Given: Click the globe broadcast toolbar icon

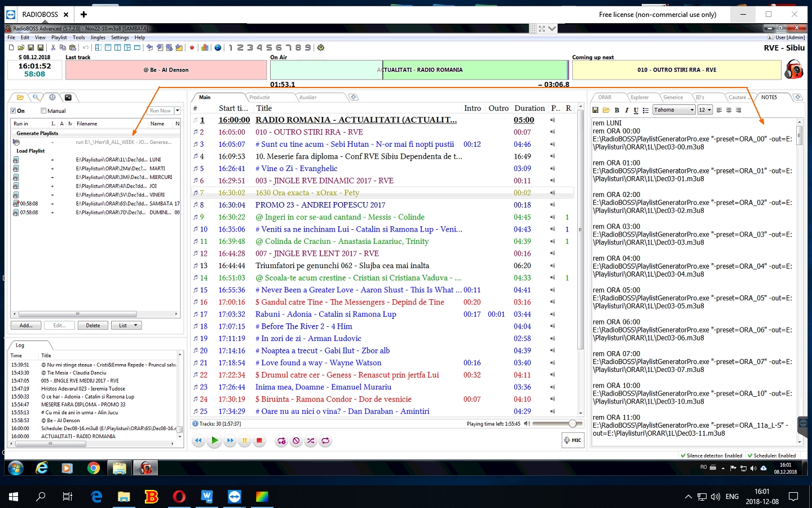Looking at the screenshot, I should point(218,48).
